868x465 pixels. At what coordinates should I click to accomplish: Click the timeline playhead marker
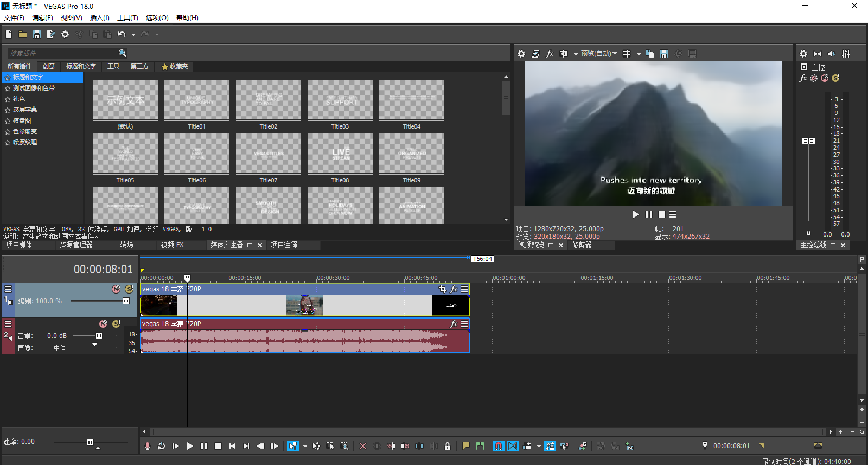[x=188, y=278]
